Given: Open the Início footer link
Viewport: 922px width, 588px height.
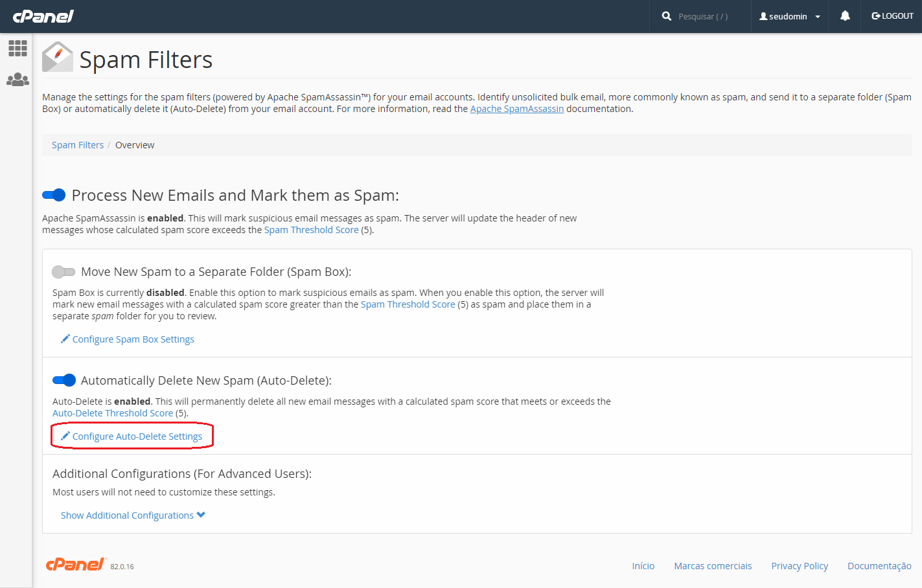Looking at the screenshot, I should (643, 566).
